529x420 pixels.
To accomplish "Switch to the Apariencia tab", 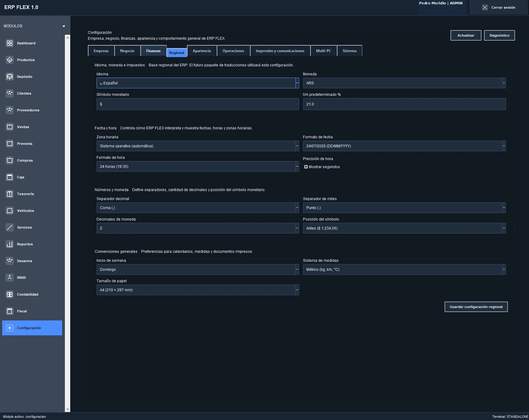I will click(202, 51).
